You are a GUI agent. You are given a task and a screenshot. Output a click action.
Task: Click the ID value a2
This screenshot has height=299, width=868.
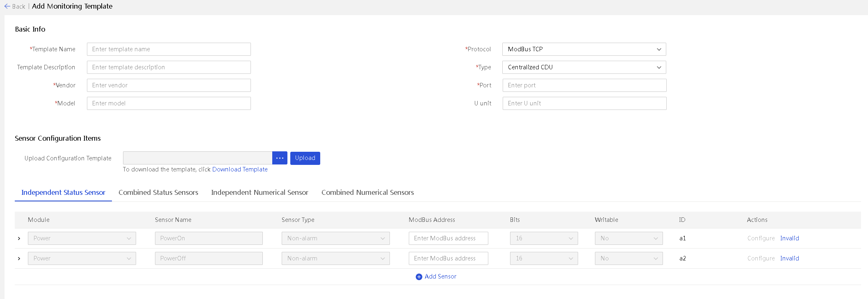[682, 258]
